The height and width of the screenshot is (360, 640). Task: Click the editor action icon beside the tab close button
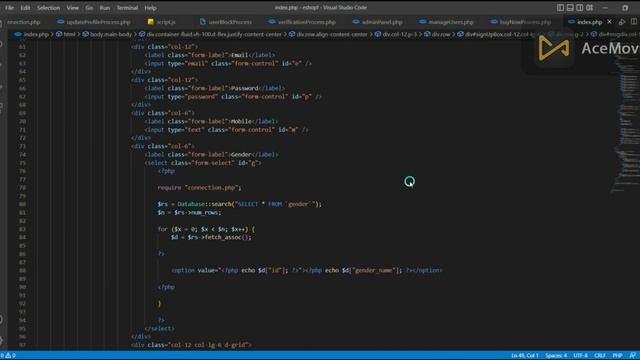[622, 22]
